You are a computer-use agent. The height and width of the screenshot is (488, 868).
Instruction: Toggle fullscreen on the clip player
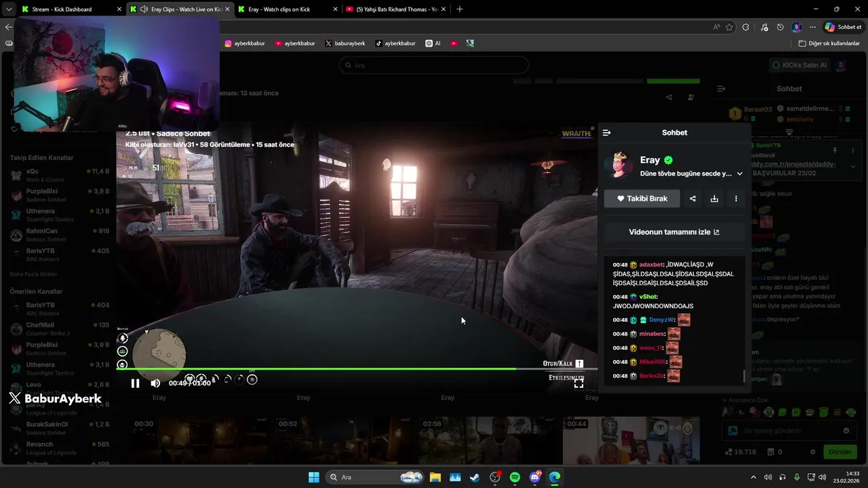coord(578,384)
